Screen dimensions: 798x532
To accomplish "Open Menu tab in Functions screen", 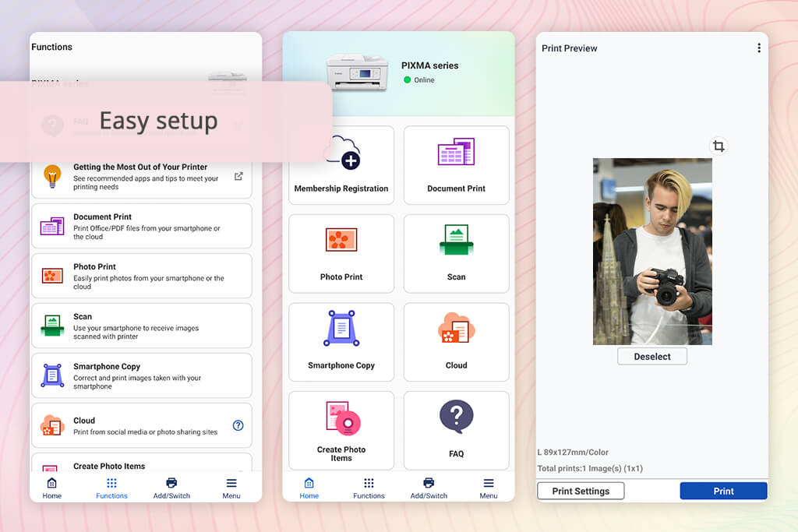I will pyautogui.click(x=231, y=488).
